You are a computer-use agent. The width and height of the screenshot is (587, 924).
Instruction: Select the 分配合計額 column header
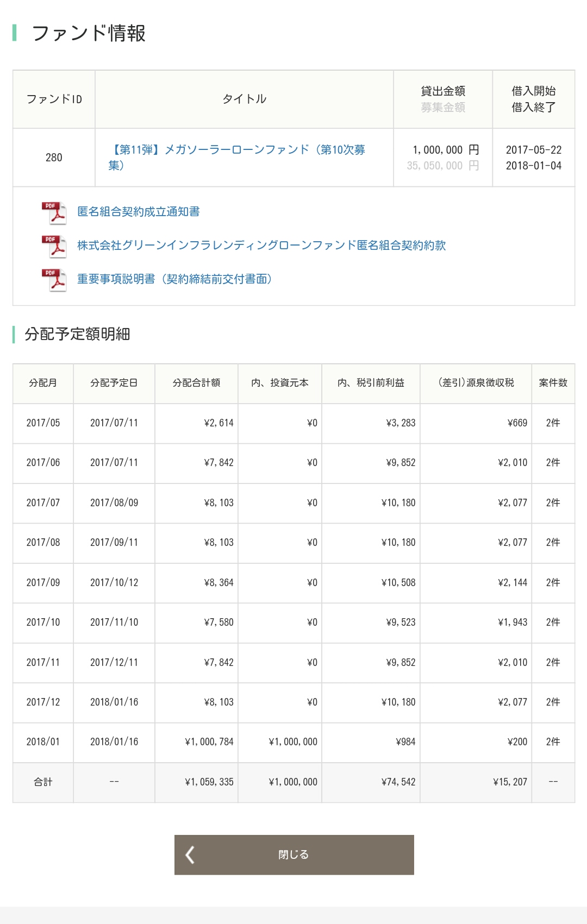[196, 383]
